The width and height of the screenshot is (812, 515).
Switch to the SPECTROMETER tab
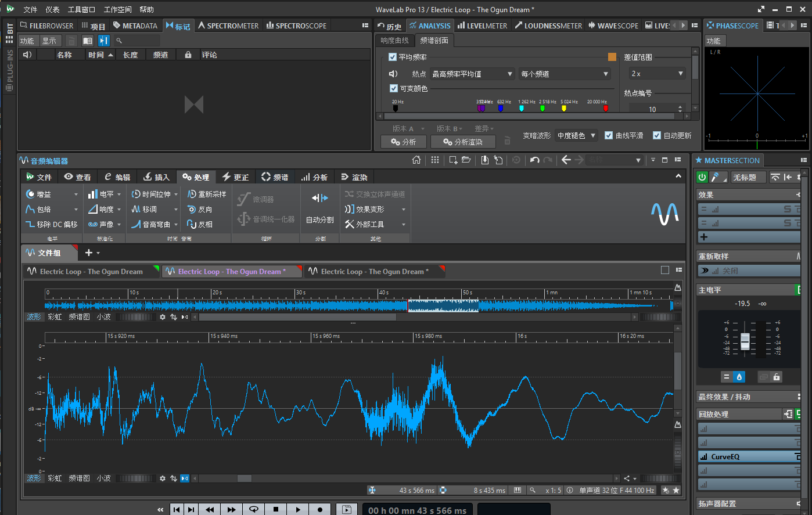coord(228,26)
